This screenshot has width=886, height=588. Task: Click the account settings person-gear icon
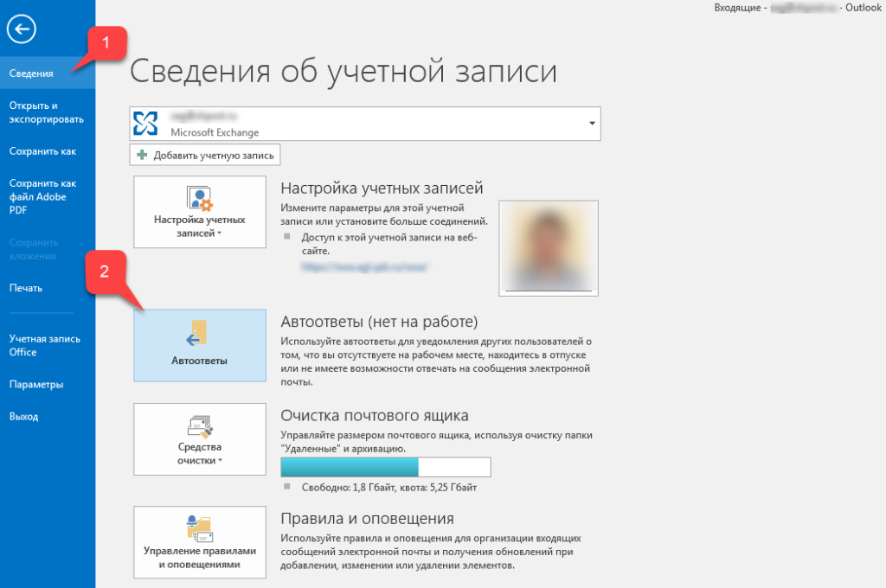200,198
